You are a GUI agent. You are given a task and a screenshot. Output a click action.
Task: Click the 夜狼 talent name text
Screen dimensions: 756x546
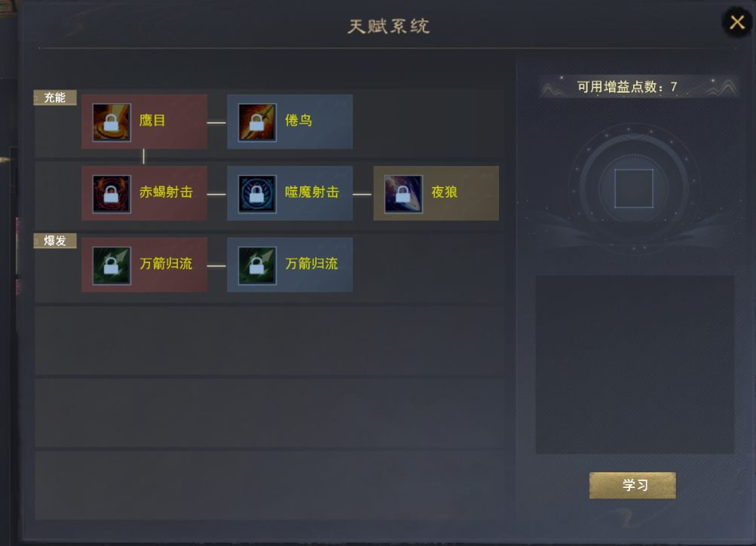tap(444, 192)
